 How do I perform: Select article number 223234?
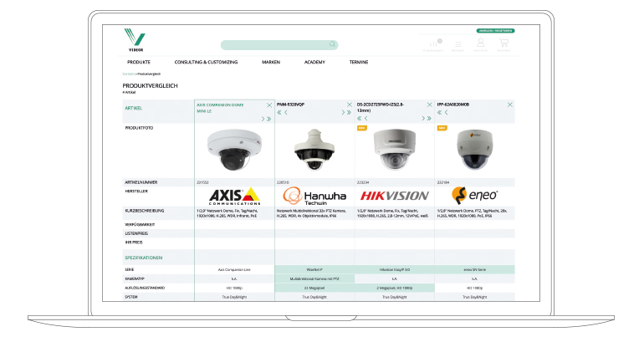pos(363,182)
